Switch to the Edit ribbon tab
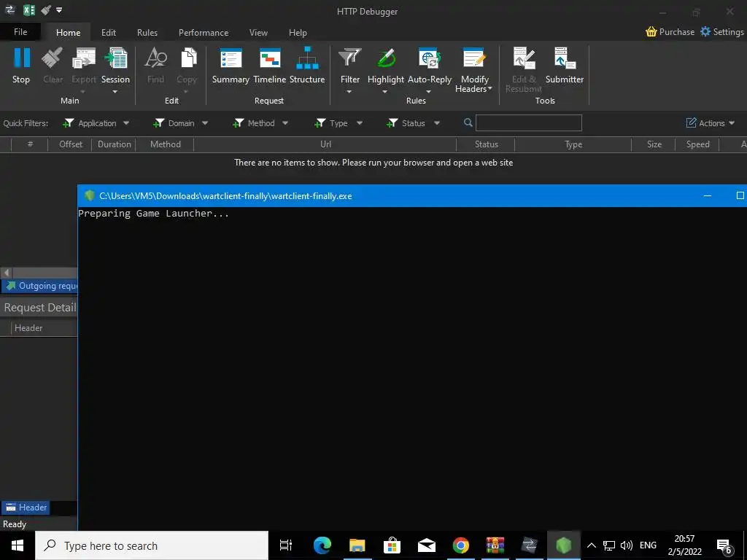Viewport: 747px width, 560px height. 108,32
